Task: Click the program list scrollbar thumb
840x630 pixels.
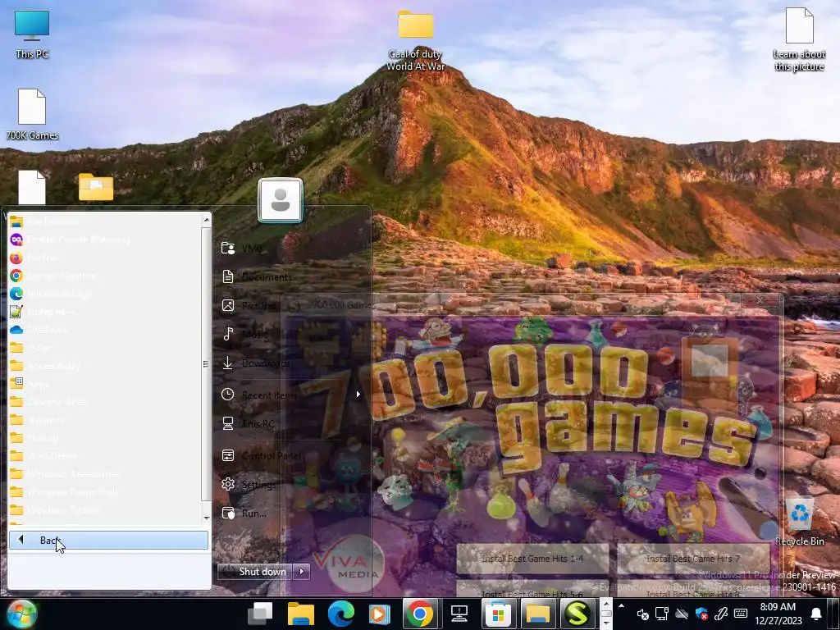Action: point(206,363)
